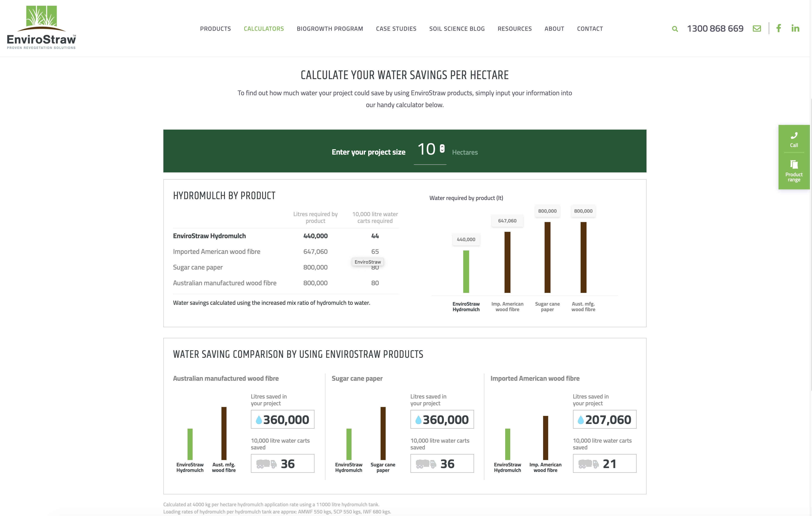Click phone number 1300 868 669
Viewport: 812px width, 516px height.
point(715,28)
